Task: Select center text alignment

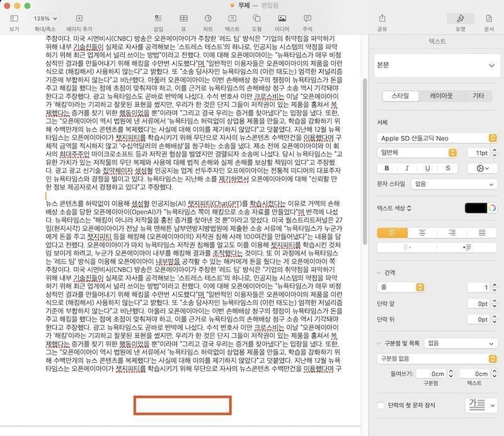Action: coord(422,232)
